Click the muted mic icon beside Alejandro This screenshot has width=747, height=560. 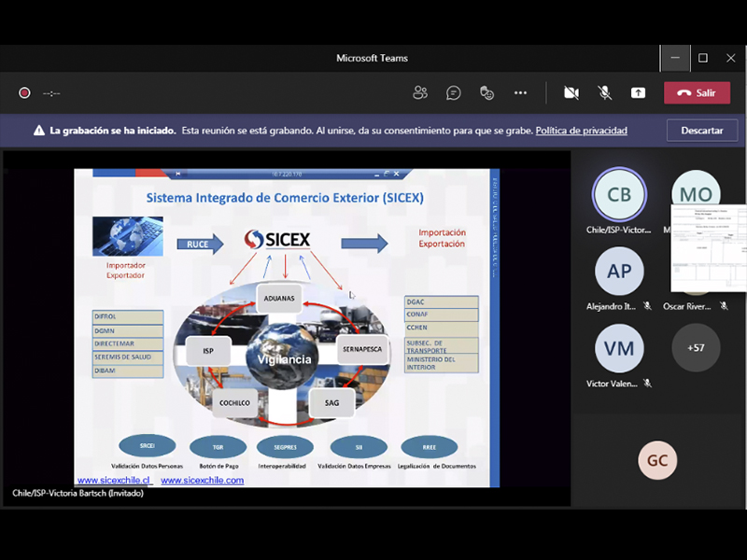tap(647, 306)
